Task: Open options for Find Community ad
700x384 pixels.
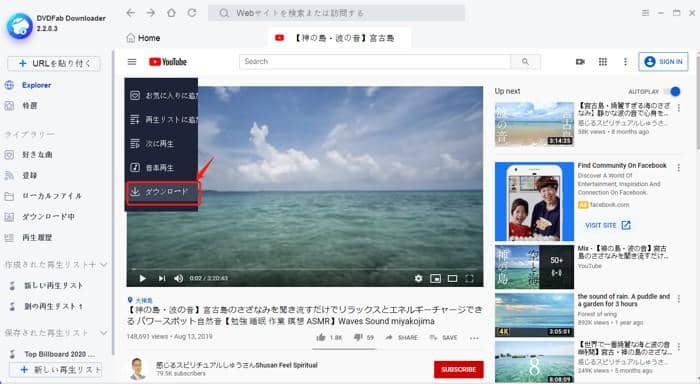Action: 679,167
